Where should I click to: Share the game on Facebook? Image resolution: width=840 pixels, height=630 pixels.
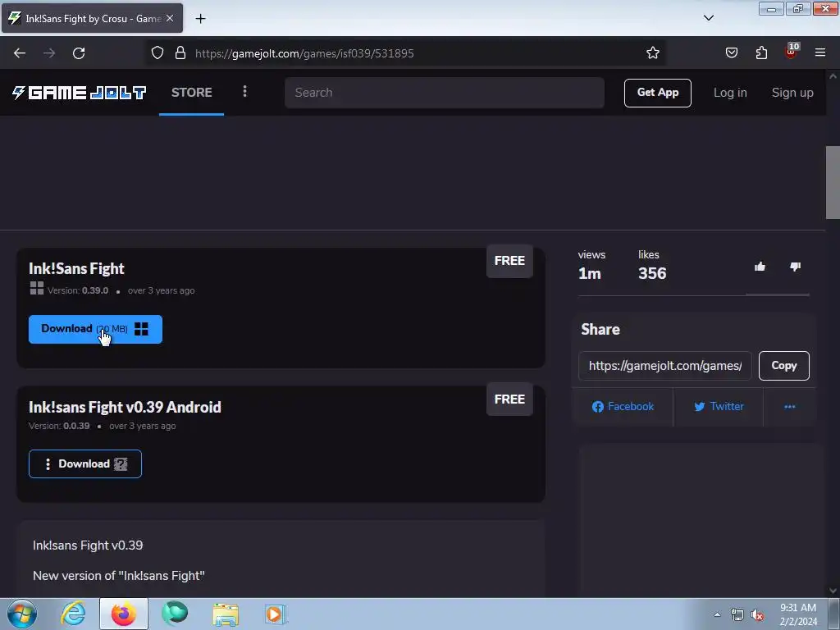(x=623, y=407)
